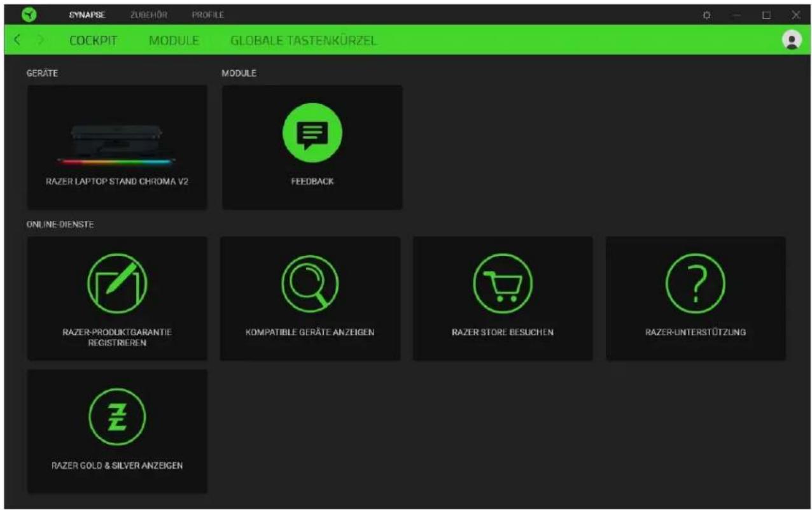
Task: Open the settings gear icon
Action: (x=706, y=15)
